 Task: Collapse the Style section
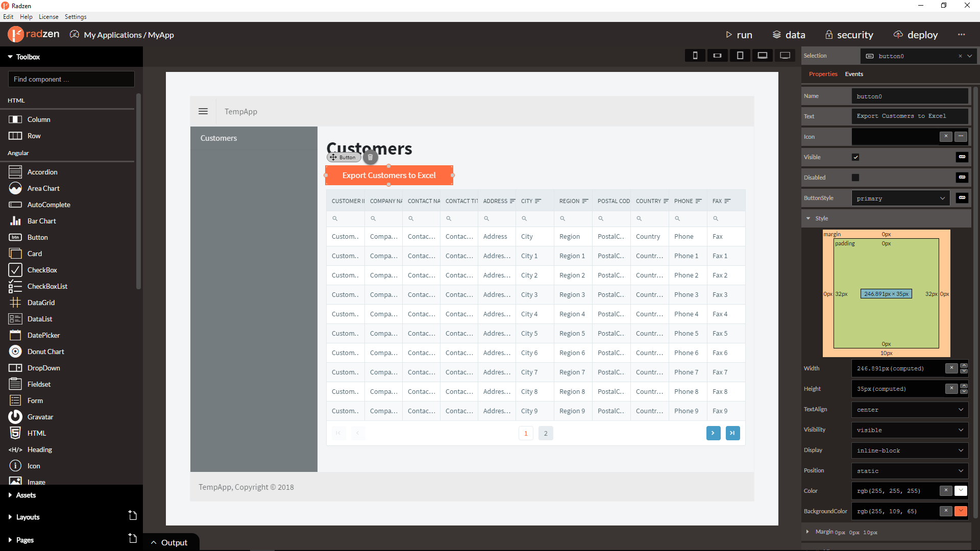coord(808,218)
